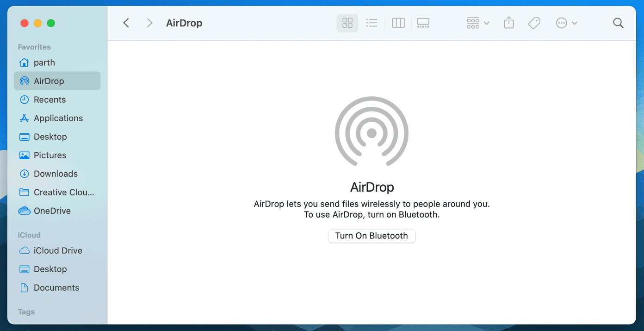Switch to icon view in toolbar
This screenshot has height=331, width=644.
(x=347, y=23)
